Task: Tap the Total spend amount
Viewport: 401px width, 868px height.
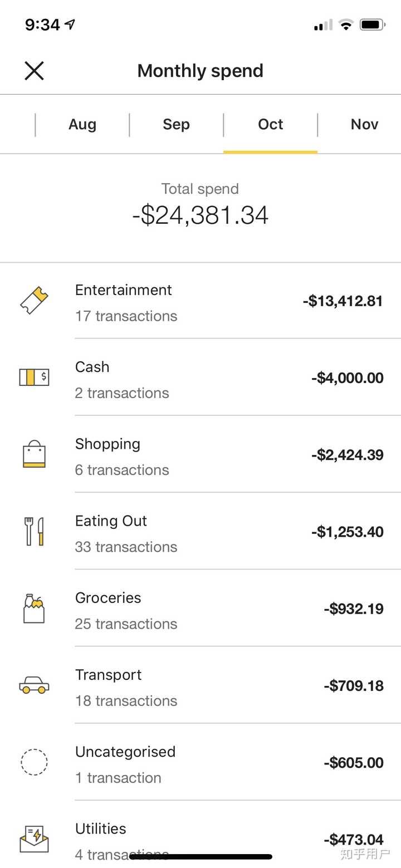Action: pyautogui.click(x=200, y=215)
